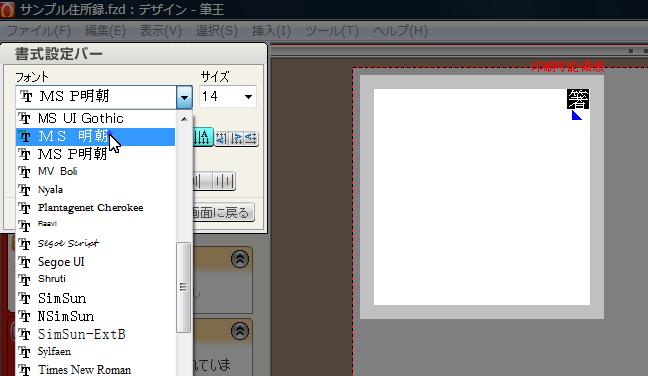648x376 pixels.
Task: Choose Segoe UI from the font list
Action: [95, 262]
